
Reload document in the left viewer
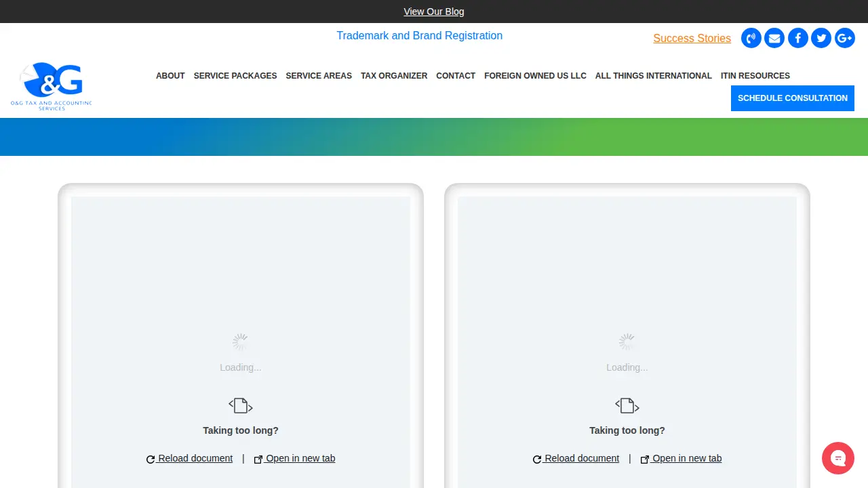point(189,459)
